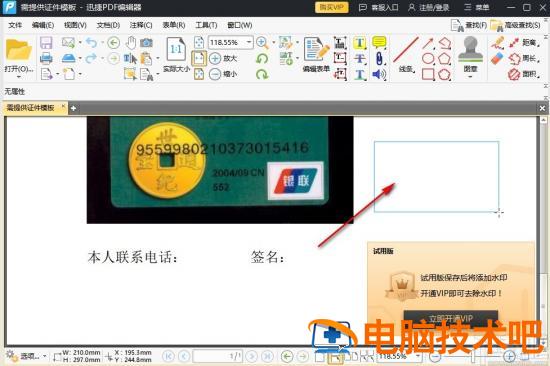The height and width of the screenshot is (366, 550).
Task: Select the rectangle shape tool
Action: pos(428,74)
